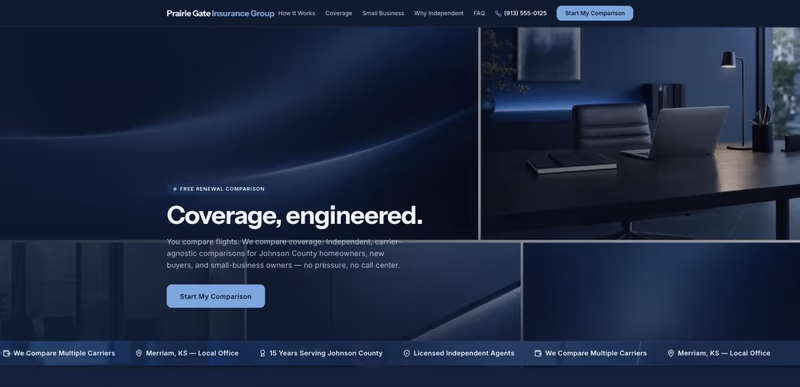Screen dimensions: 800x387
Task: Open the Coverage nav link
Action: pyautogui.click(x=339, y=13)
